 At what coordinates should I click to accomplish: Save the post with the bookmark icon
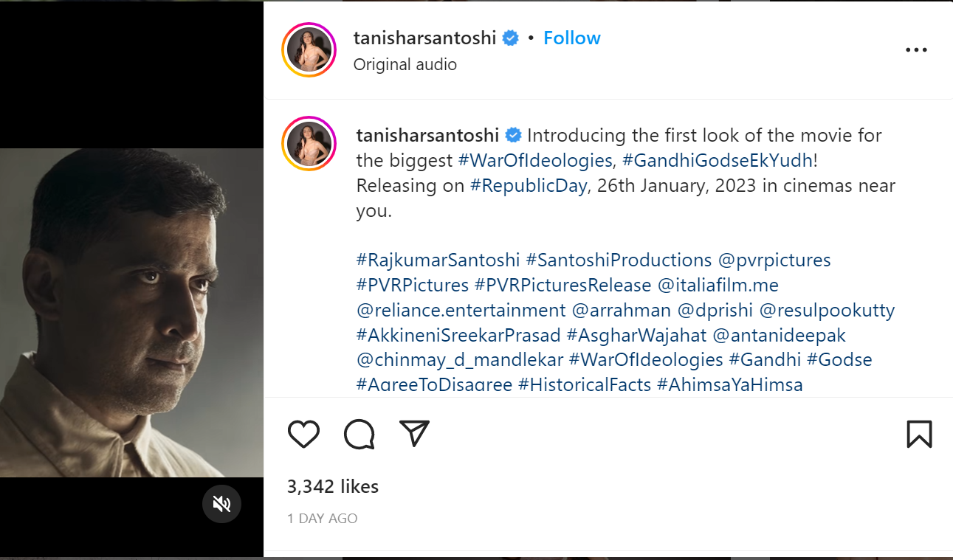tap(919, 435)
